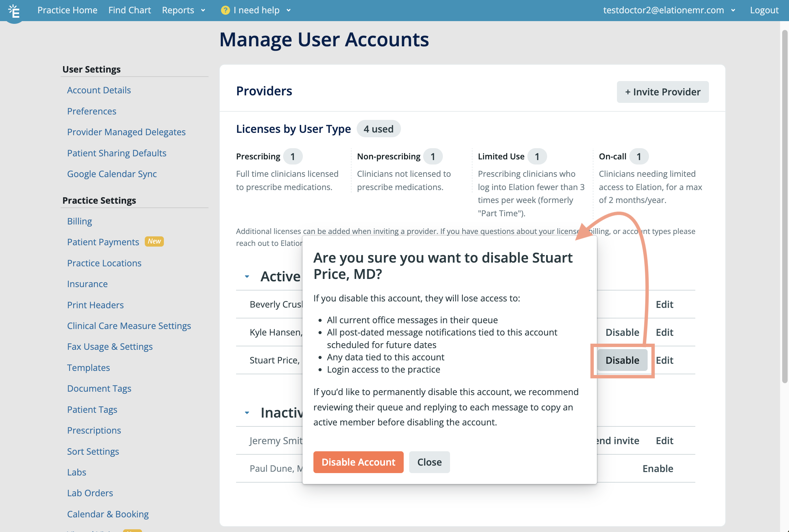789x532 pixels.
Task: Click the Invite Provider button
Action: tap(662, 92)
